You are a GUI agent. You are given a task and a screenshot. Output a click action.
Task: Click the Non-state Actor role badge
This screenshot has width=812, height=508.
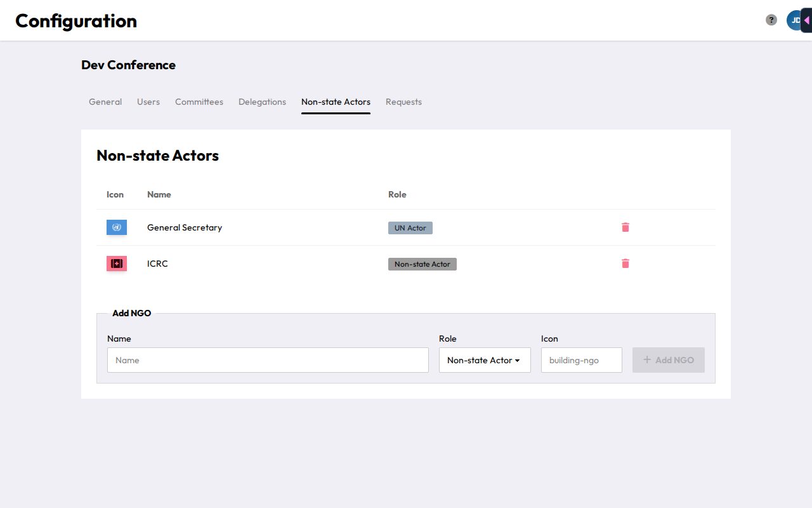point(422,264)
